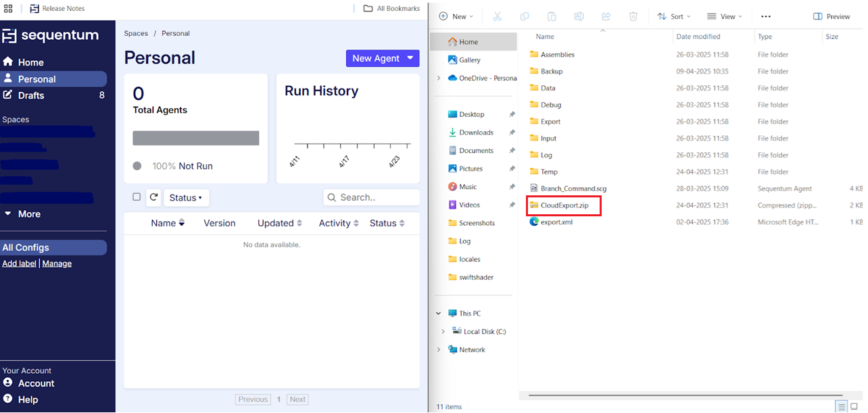Screen dimensions: 868x413
Task: Toggle the Preview pane button
Action: (x=831, y=16)
